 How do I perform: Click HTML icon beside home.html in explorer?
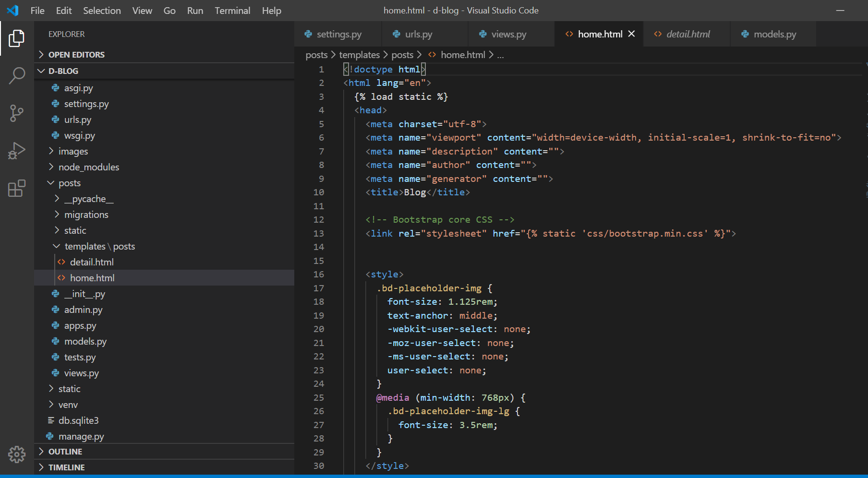pyautogui.click(x=61, y=278)
